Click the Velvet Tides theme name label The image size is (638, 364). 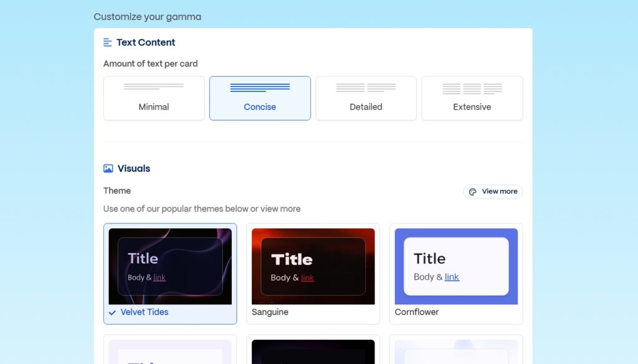[x=145, y=312]
